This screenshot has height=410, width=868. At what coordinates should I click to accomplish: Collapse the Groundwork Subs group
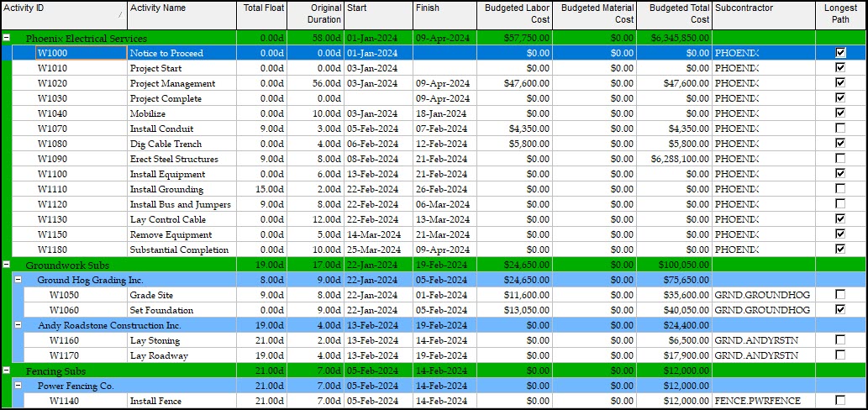point(7,265)
